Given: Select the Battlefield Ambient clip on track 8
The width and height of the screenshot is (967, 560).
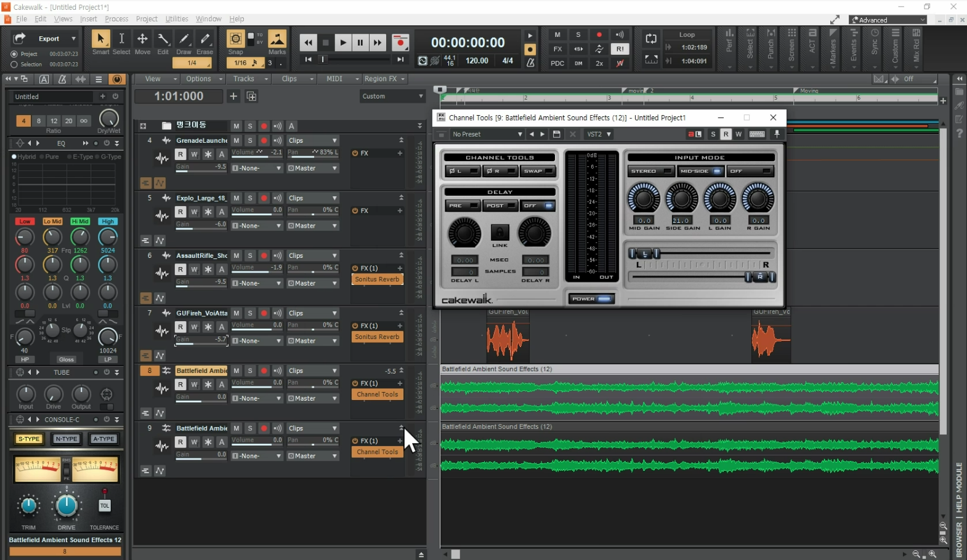Looking at the screenshot, I should tap(690, 393).
